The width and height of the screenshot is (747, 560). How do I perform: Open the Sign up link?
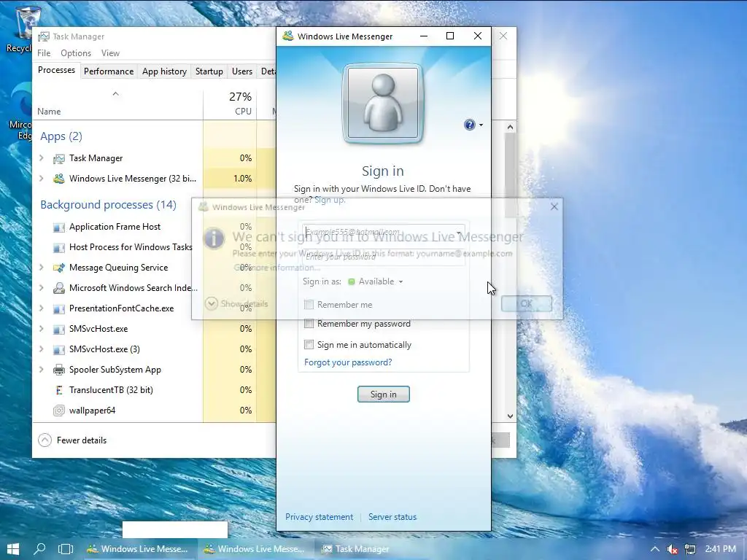pos(330,200)
